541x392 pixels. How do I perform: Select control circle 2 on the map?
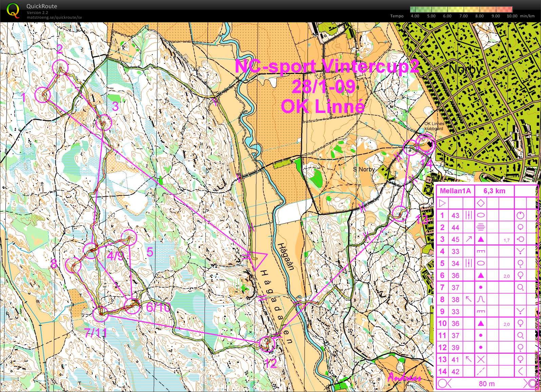[60, 67]
